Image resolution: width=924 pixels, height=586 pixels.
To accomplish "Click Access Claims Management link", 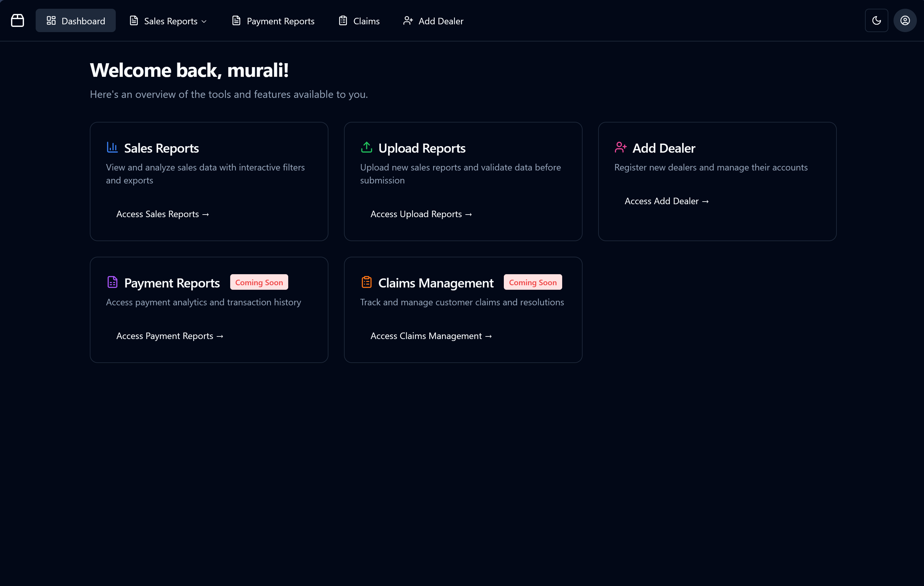I will [x=431, y=335].
